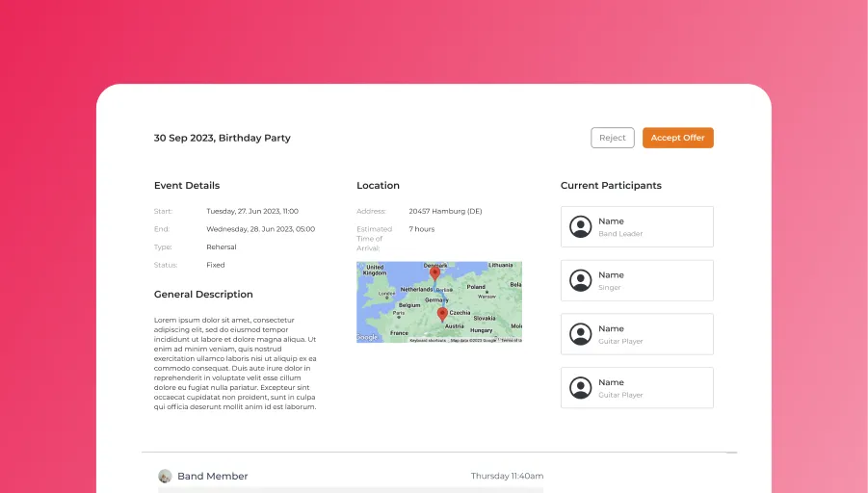Screen dimensions: 868x493
Task: Click the red map pin near Czechia
Action: coord(442,314)
